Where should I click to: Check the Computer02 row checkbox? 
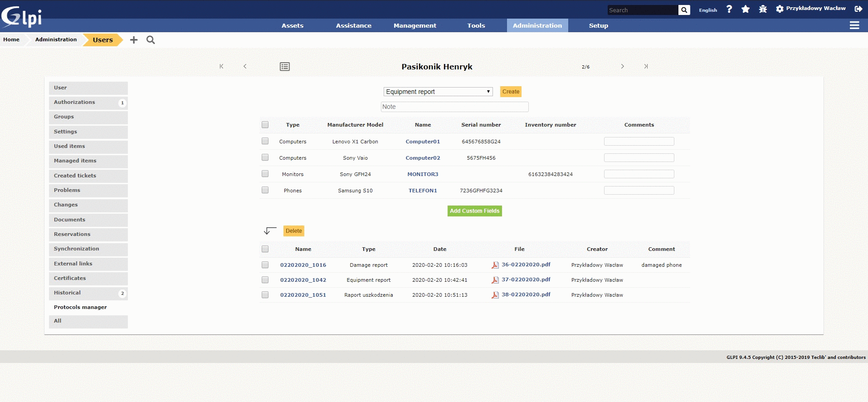pos(265,157)
